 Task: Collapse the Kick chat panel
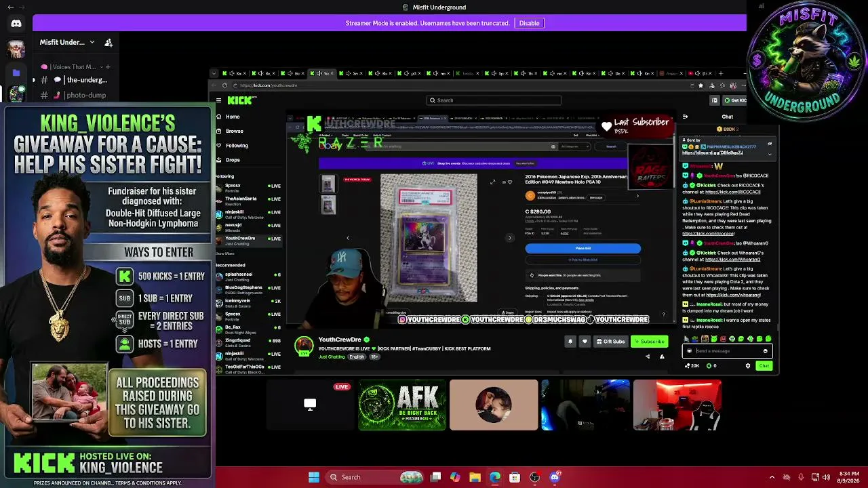tap(685, 117)
